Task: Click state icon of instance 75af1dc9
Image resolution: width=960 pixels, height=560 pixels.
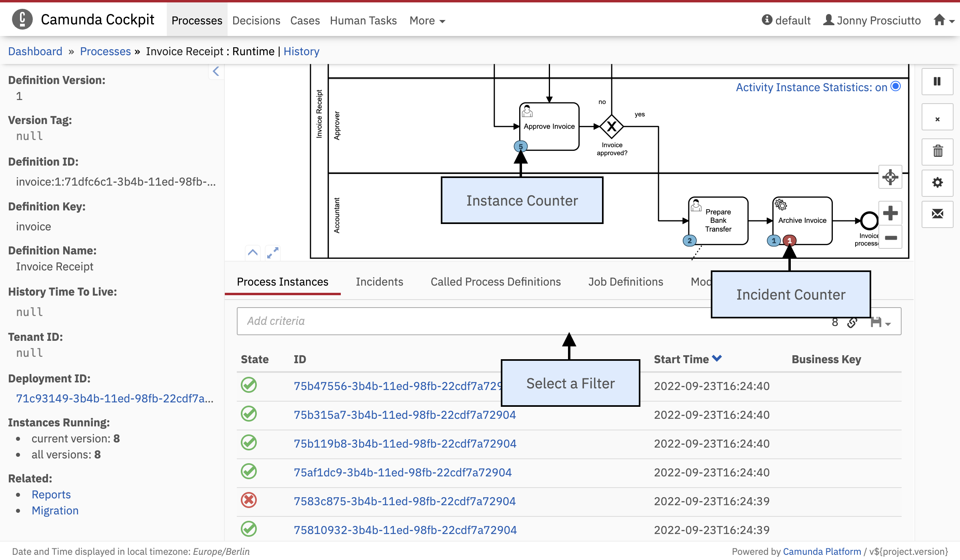Action: [x=249, y=472]
